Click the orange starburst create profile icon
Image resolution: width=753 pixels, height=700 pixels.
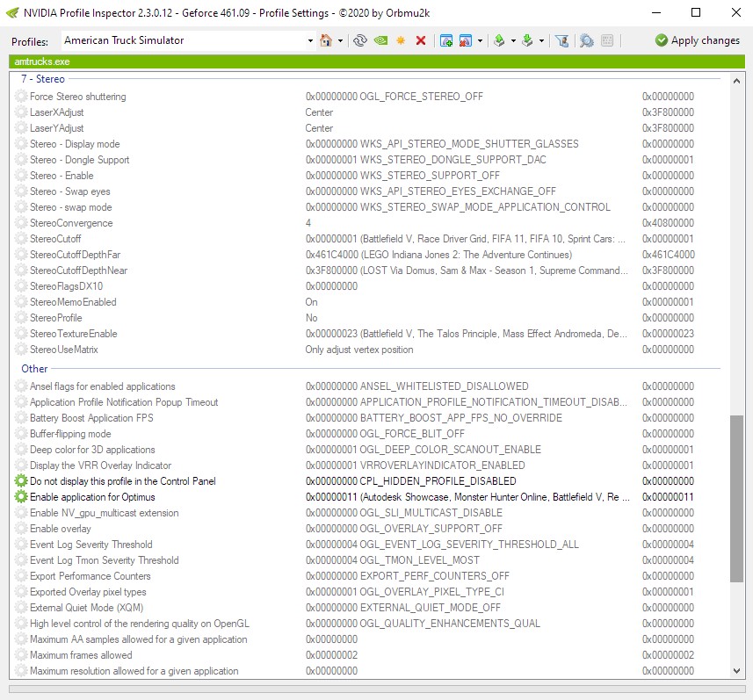[x=401, y=40]
